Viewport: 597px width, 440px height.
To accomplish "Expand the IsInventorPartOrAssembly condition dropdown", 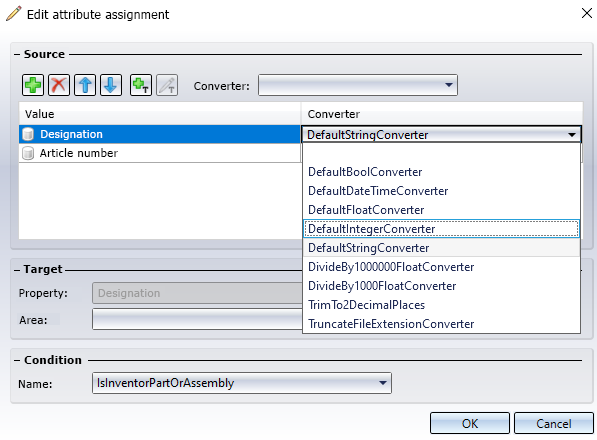I will coord(383,383).
